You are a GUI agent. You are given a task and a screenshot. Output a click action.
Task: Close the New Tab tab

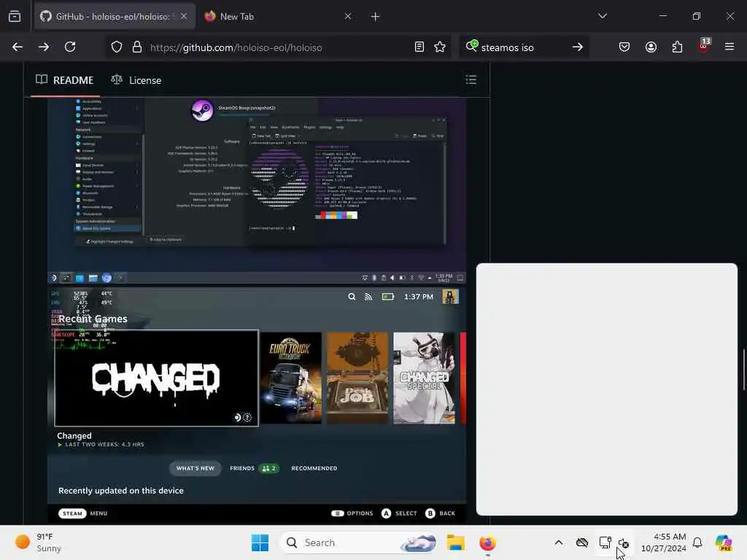pos(348,16)
